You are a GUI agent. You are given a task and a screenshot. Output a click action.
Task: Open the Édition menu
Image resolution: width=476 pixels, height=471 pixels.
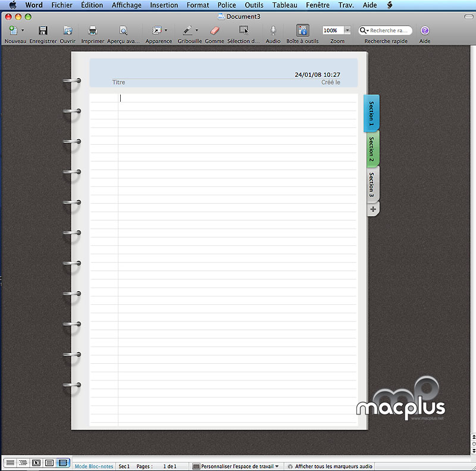(x=92, y=5)
